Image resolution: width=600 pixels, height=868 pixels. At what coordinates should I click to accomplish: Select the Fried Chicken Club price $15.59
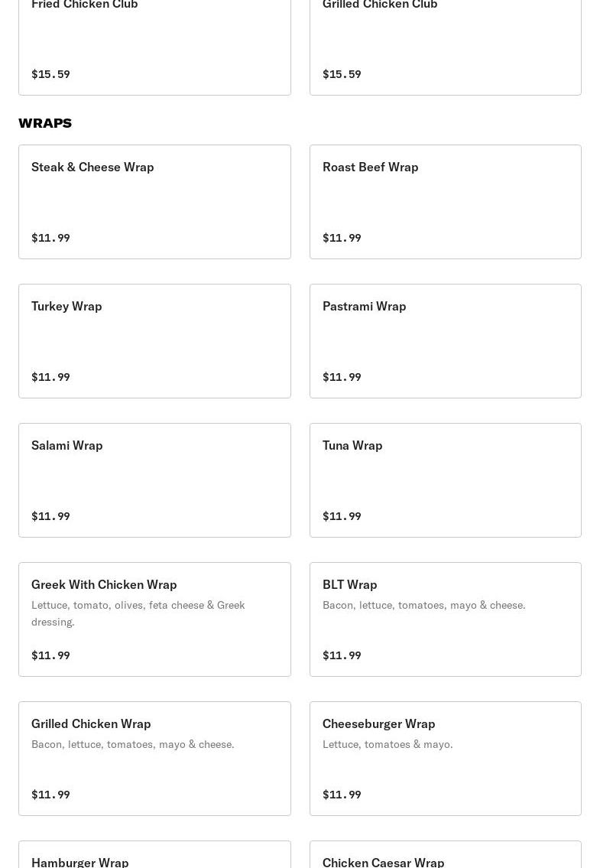click(x=50, y=74)
